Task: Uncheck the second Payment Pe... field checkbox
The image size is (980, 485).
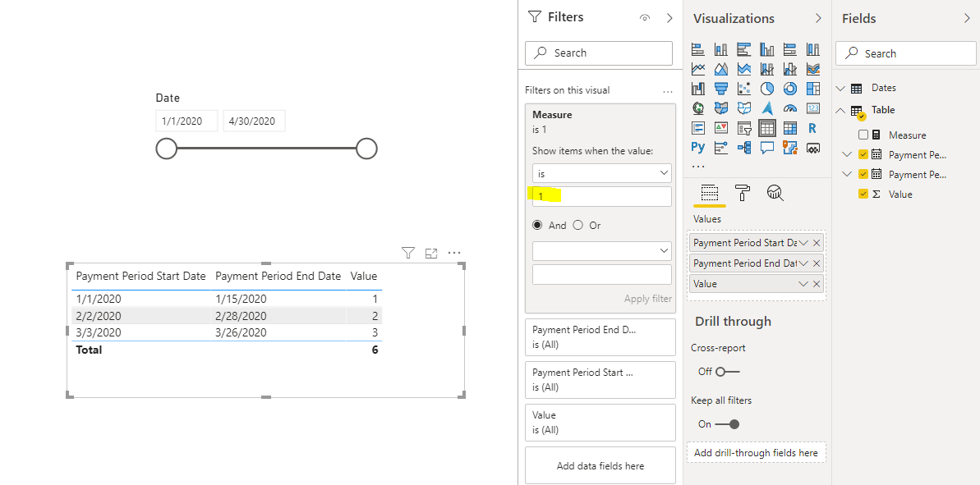Action: pos(863,174)
